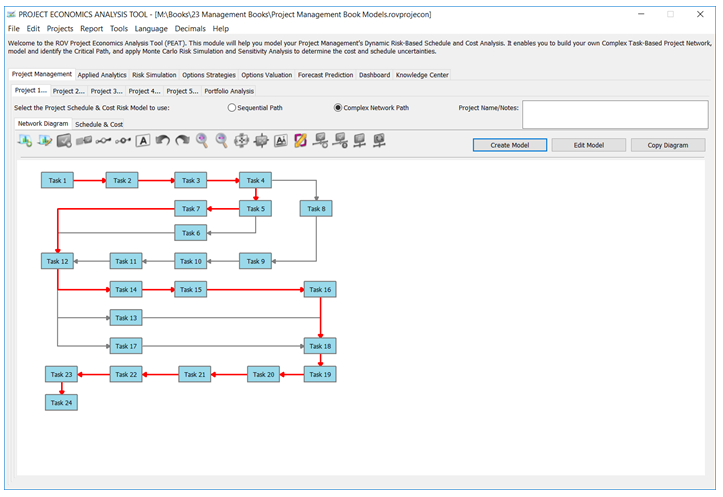Viewport: 723px width, 497px height.
Task: Select Task 21 node in diagram
Action: tap(195, 374)
